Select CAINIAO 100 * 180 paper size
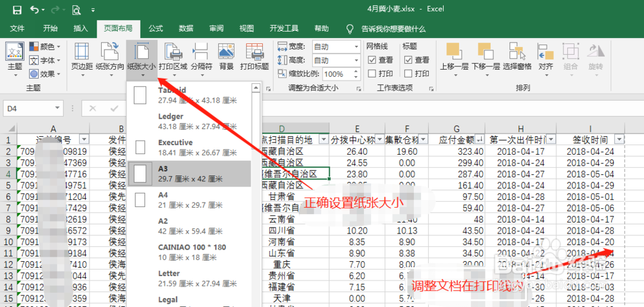The height and width of the screenshot is (307, 644). pyautogui.click(x=189, y=252)
